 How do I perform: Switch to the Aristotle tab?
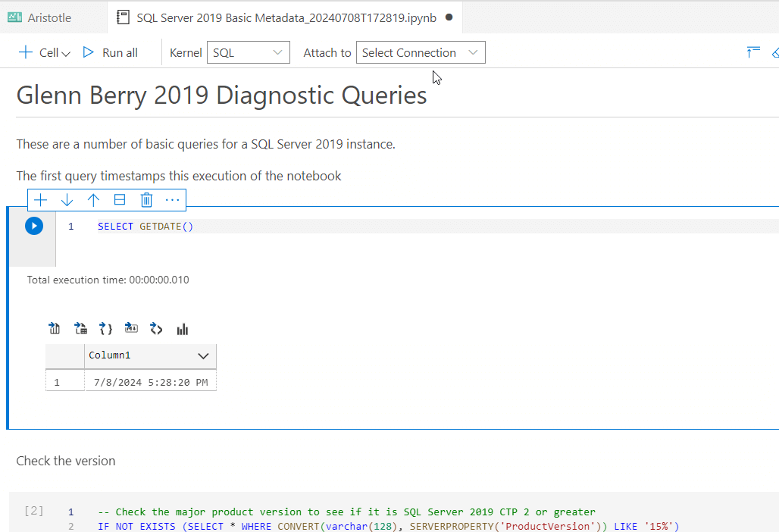39,18
